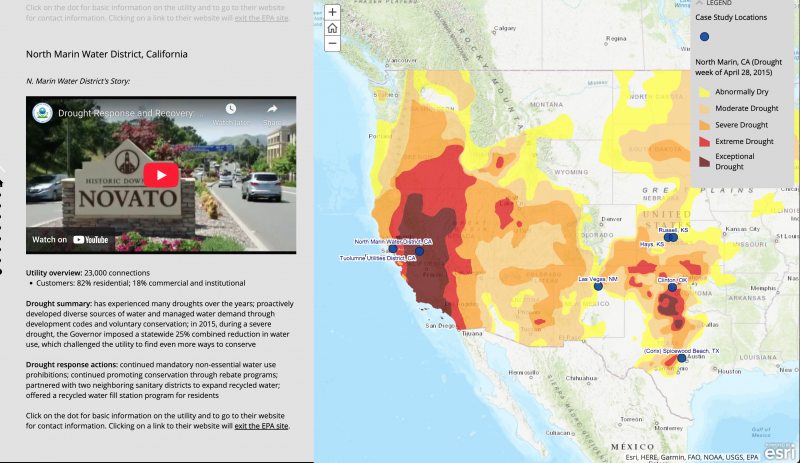800x463 pixels.
Task: Click the 'Utility overview:' label
Action: (54, 273)
